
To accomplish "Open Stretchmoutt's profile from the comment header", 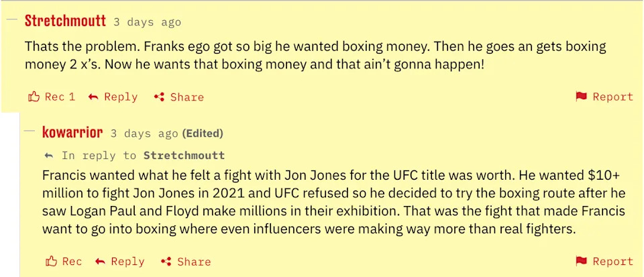I will coord(65,21).
